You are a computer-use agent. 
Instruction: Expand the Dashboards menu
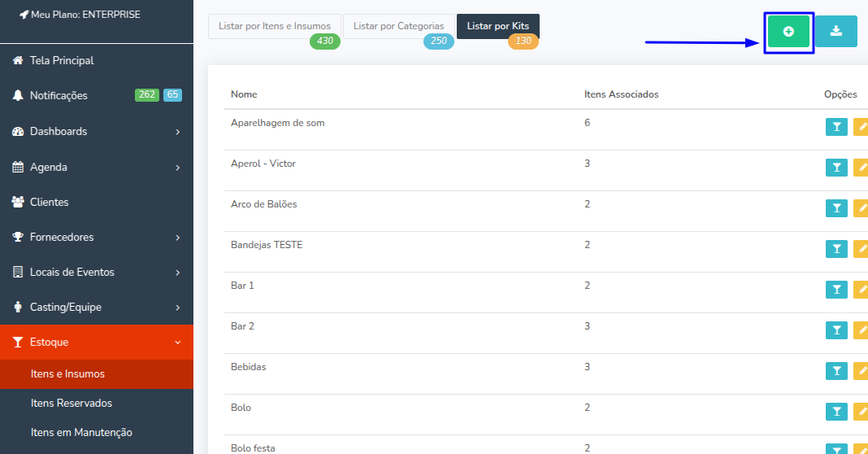[97, 131]
